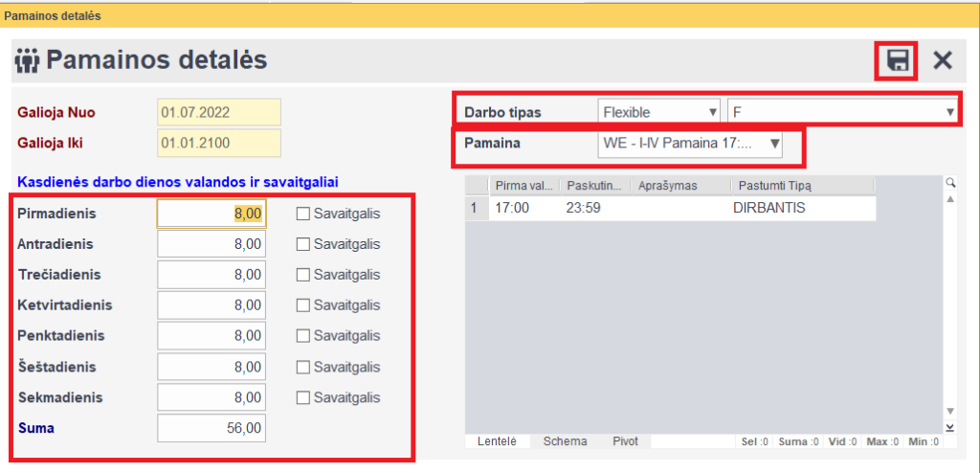Open the Pamaina shift dropdown
Screen dimensions: 980x473
tap(690, 145)
